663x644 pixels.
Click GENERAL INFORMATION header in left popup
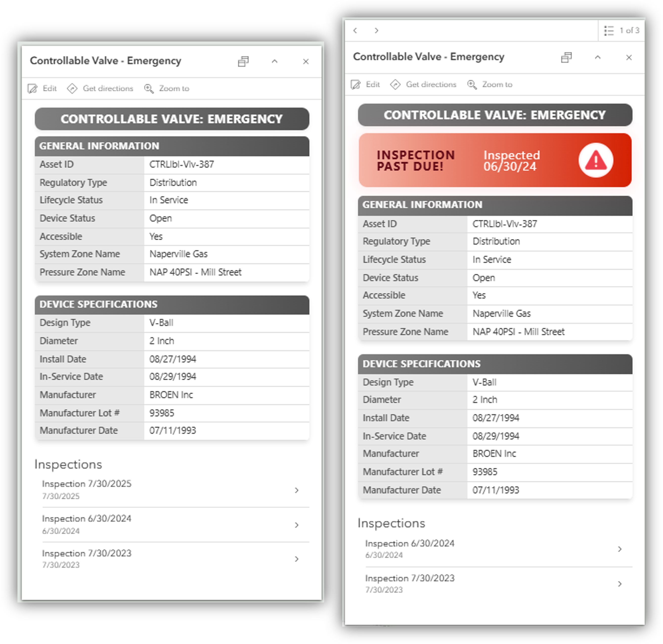point(172,146)
